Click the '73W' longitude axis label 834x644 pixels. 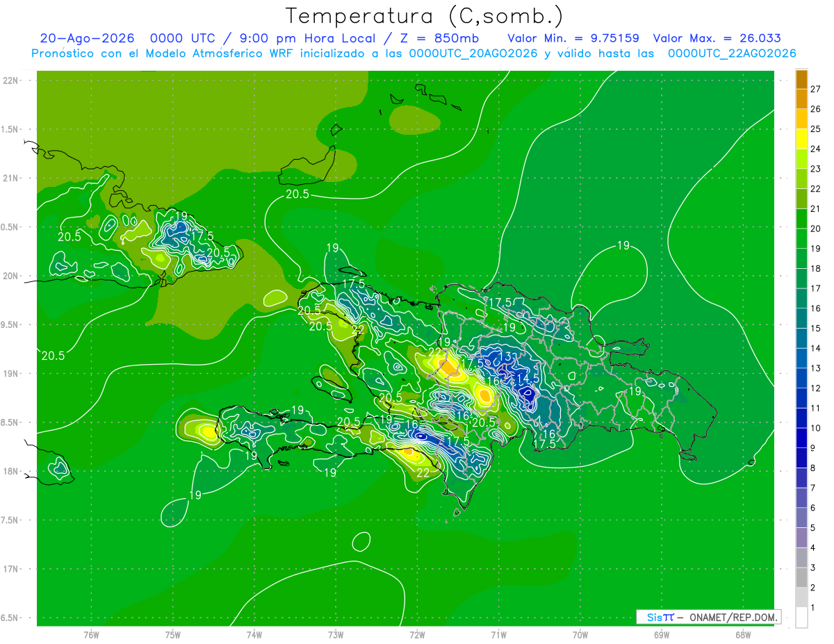pos(336,634)
